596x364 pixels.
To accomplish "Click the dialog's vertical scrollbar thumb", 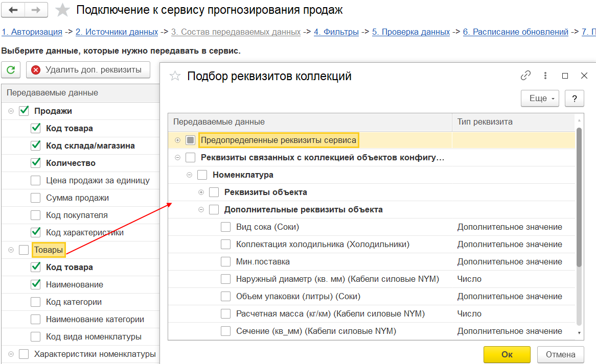I will pos(579,198).
